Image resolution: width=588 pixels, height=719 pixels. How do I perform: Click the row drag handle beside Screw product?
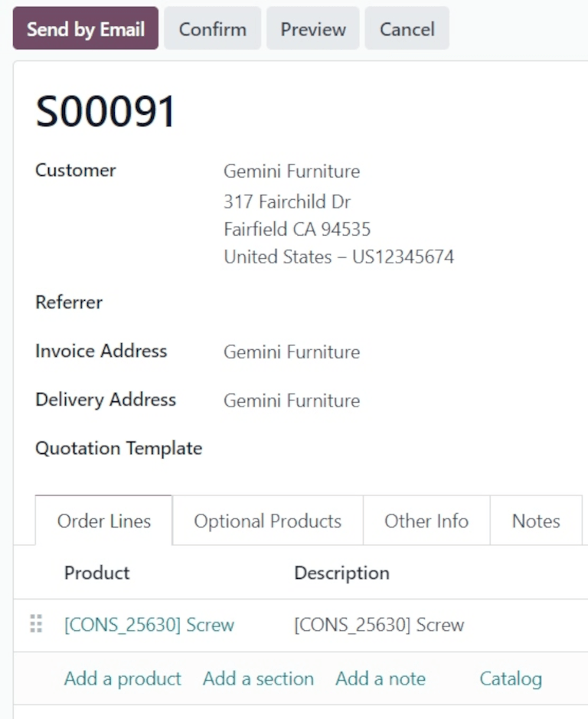click(x=34, y=625)
